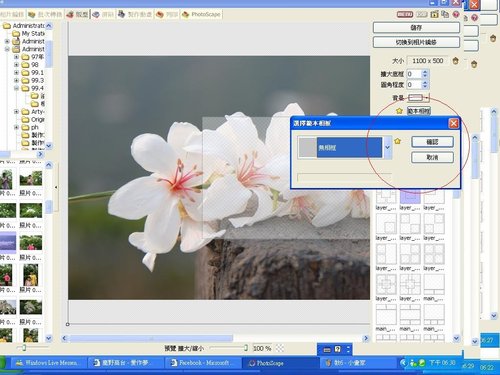Click the keyboard icon on the language bar

pos(327,350)
